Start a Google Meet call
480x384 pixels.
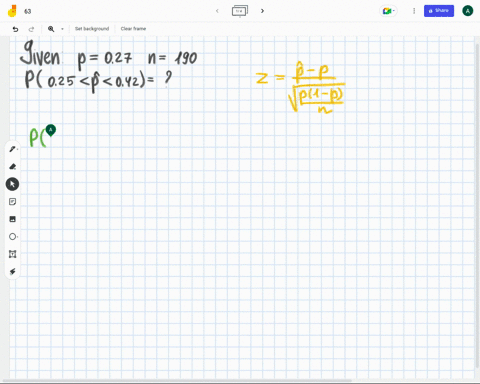click(388, 11)
